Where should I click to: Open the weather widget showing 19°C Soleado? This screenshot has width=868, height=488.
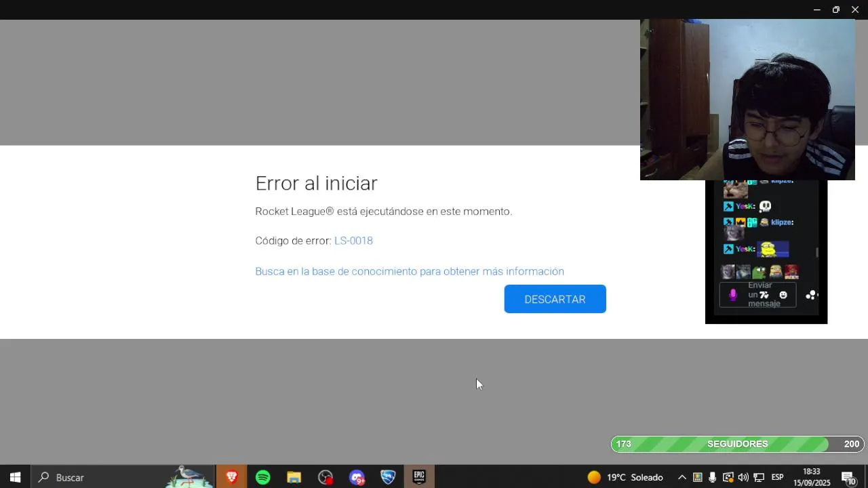(x=625, y=477)
